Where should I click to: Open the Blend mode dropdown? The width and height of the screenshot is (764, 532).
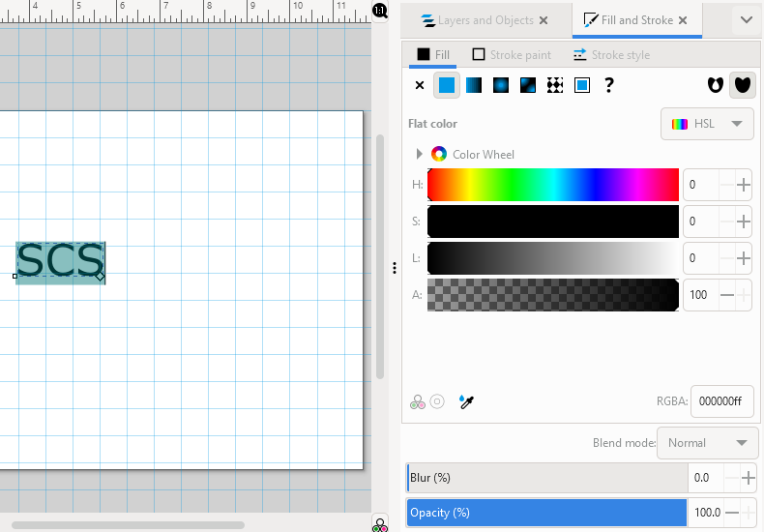[707, 443]
